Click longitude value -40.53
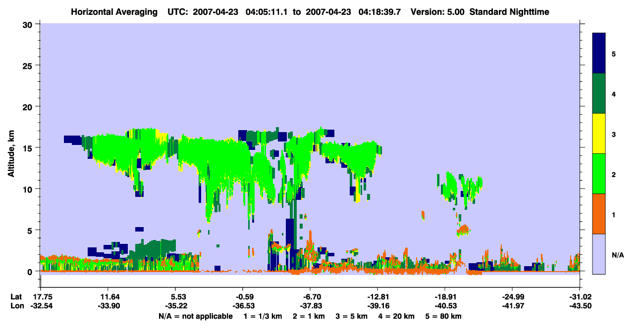The height and width of the screenshot is (330, 644). pos(445,306)
